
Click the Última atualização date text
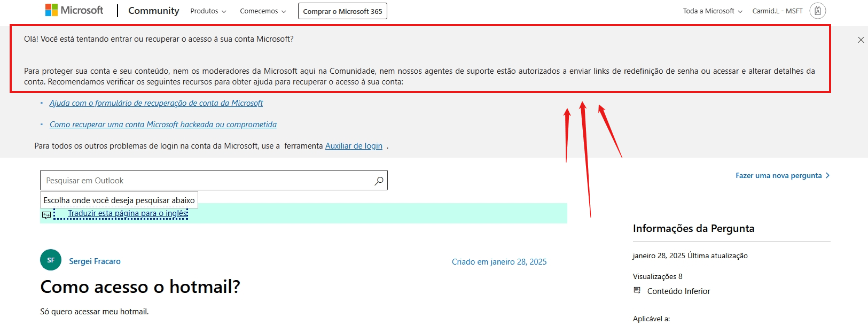coord(690,256)
